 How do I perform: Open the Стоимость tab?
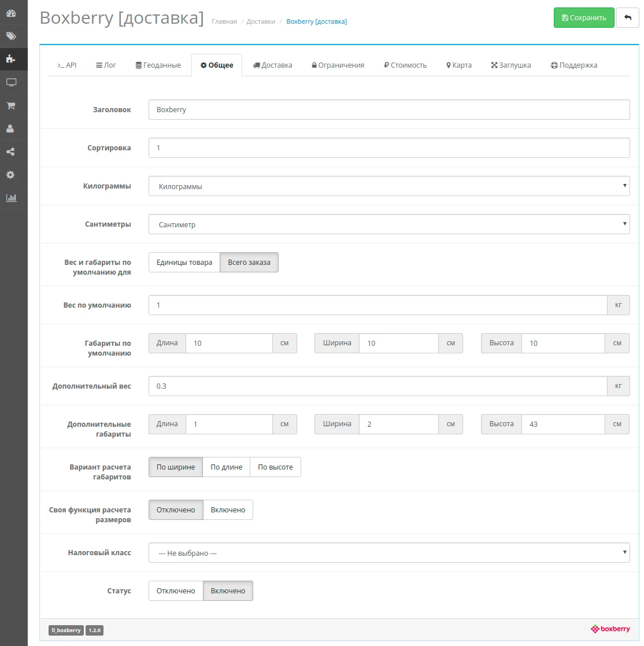pyautogui.click(x=405, y=65)
